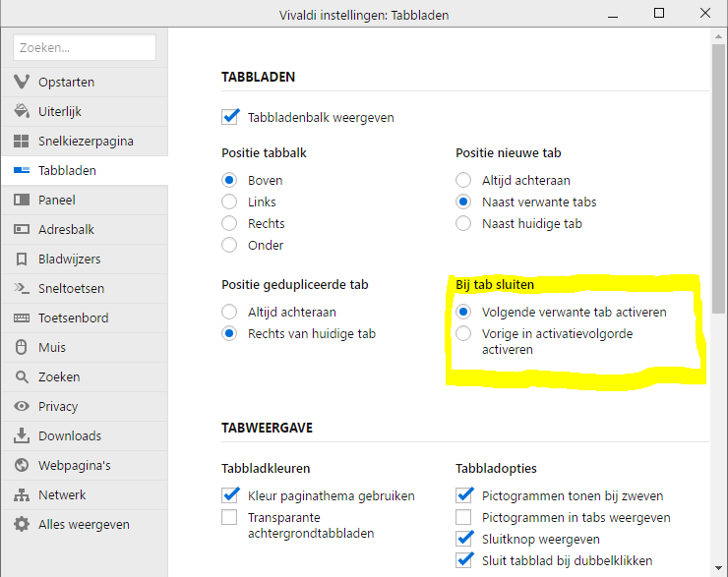Screen dimensions: 728x577
Task: Select Rechts van huidige tab option
Action: click(x=229, y=333)
